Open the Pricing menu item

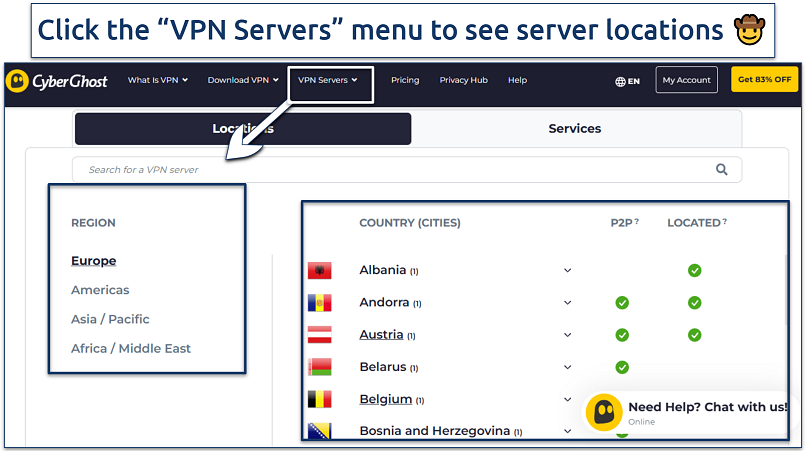point(405,80)
